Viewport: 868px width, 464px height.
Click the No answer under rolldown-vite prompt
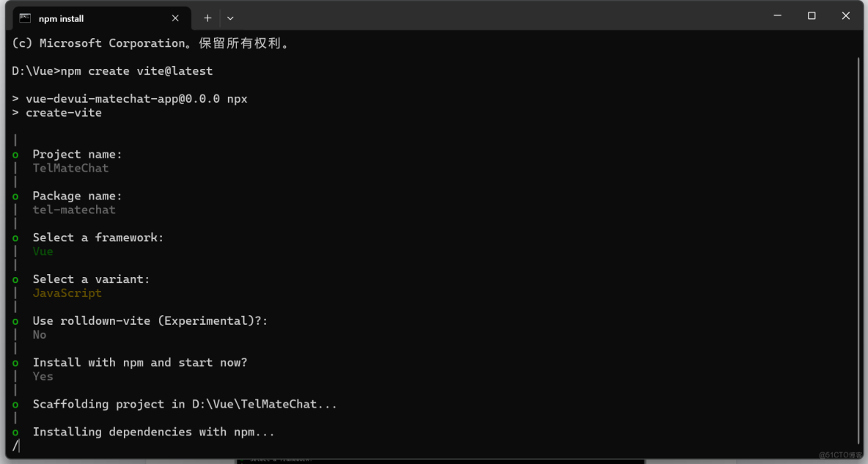pos(39,334)
